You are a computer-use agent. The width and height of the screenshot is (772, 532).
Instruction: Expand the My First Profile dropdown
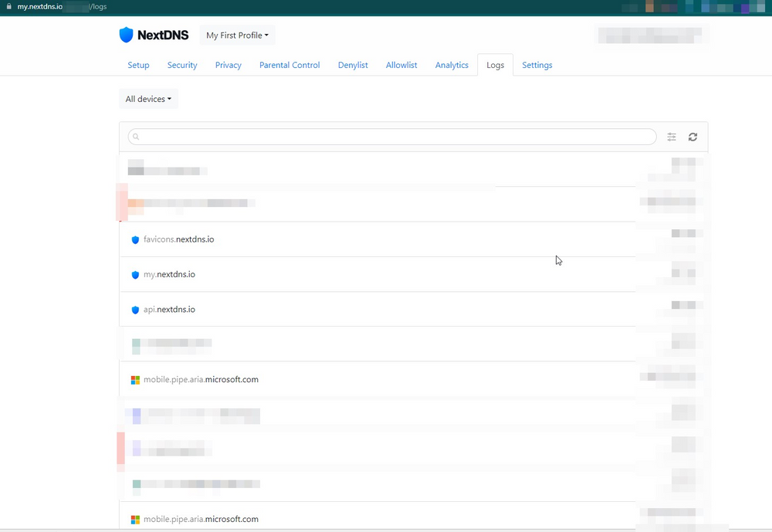pyautogui.click(x=237, y=36)
